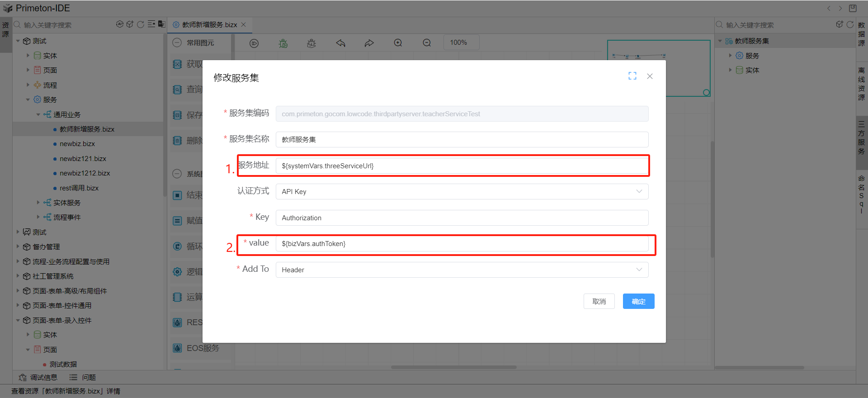Collapse the 常用图元 palette section
The width and height of the screenshot is (868, 398).
click(177, 43)
